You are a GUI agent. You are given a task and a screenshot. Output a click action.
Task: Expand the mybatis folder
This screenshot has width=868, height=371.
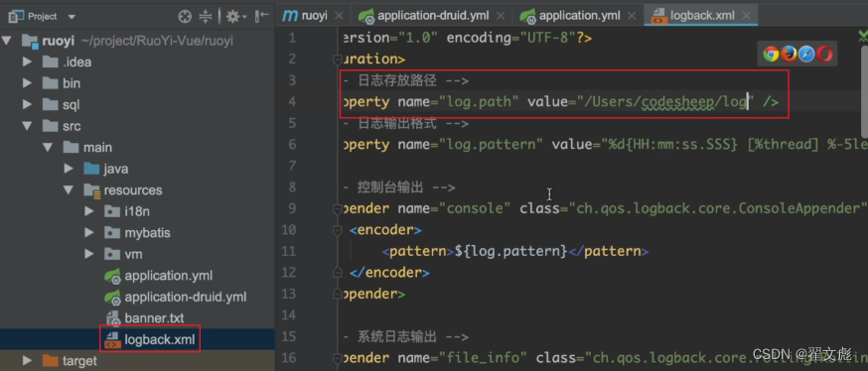89,233
